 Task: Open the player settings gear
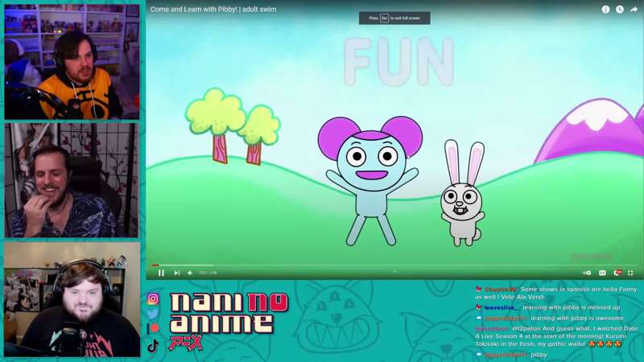coord(617,273)
